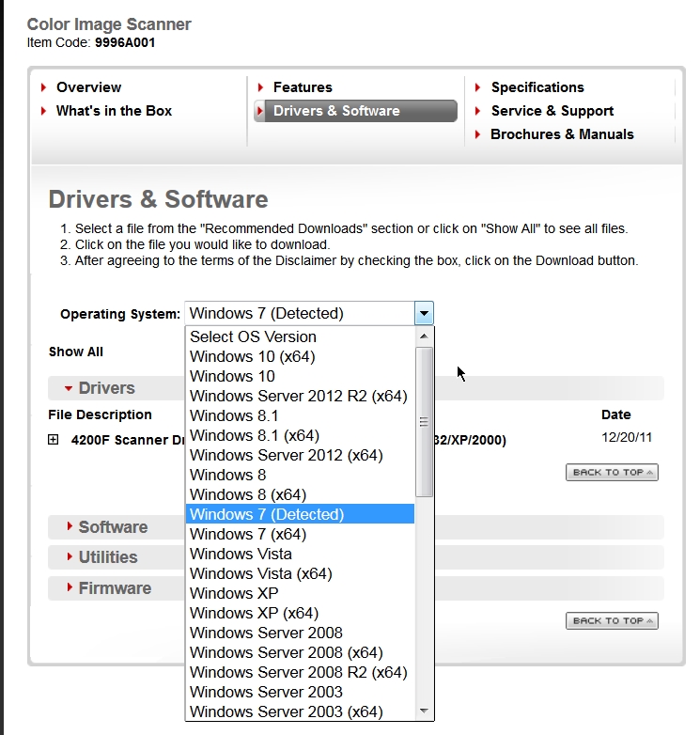
Task: Click Back to Top button below Firmware
Action: pyautogui.click(x=612, y=620)
